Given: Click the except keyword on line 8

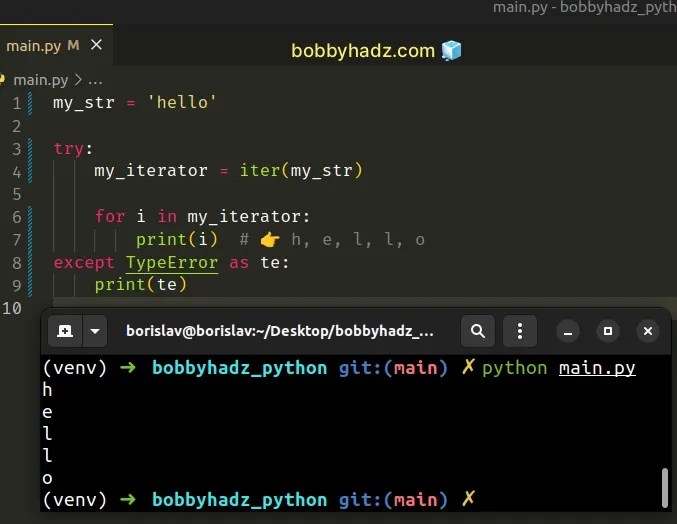Looking at the screenshot, I should [x=84, y=263].
